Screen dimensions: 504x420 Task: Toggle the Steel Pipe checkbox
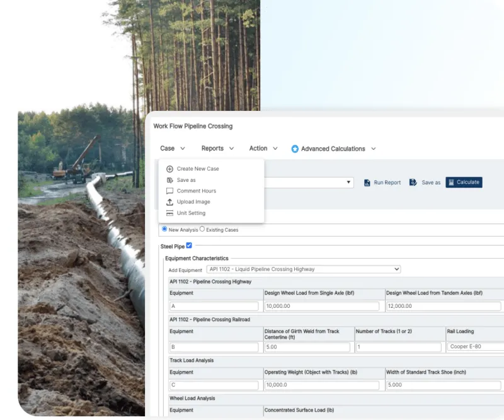tap(189, 246)
